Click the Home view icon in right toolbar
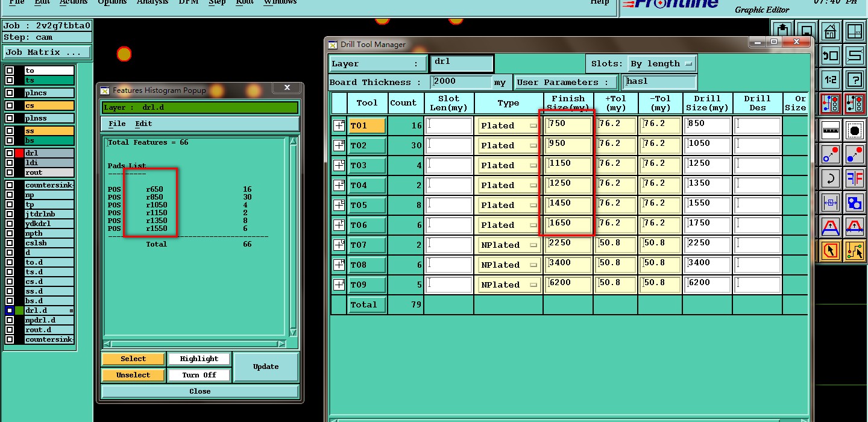Viewport: 868px width, 422px height. (830, 31)
